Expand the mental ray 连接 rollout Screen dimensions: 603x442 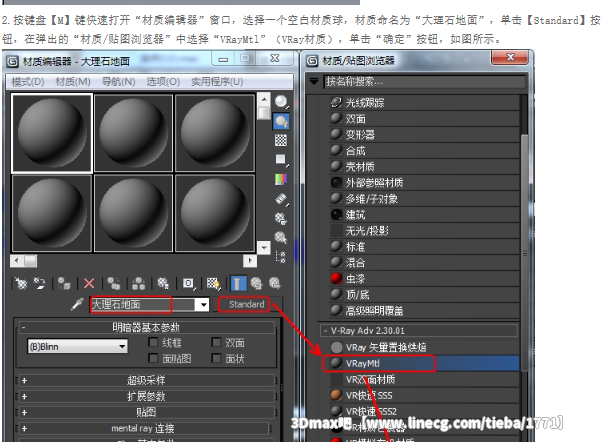pos(143,428)
